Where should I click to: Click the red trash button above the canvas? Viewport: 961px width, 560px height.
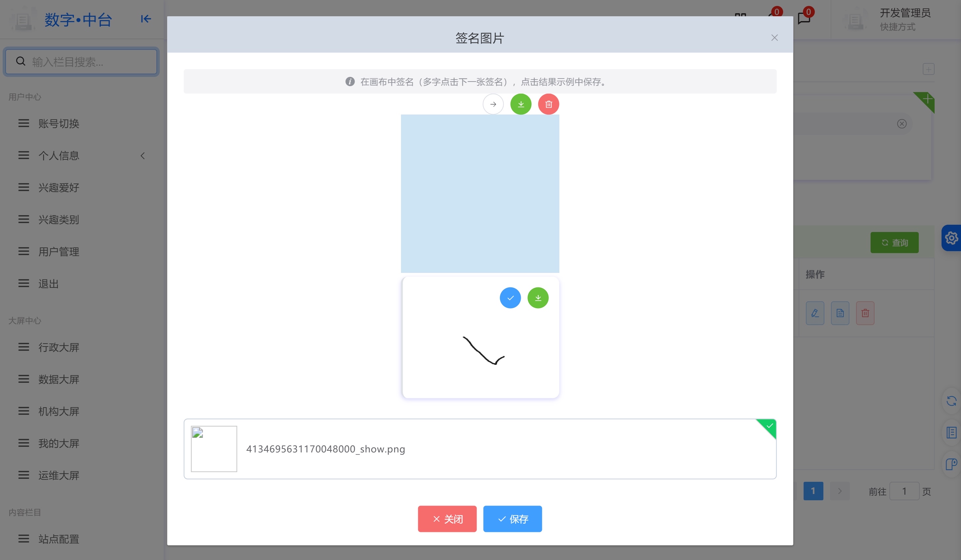[548, 104]
